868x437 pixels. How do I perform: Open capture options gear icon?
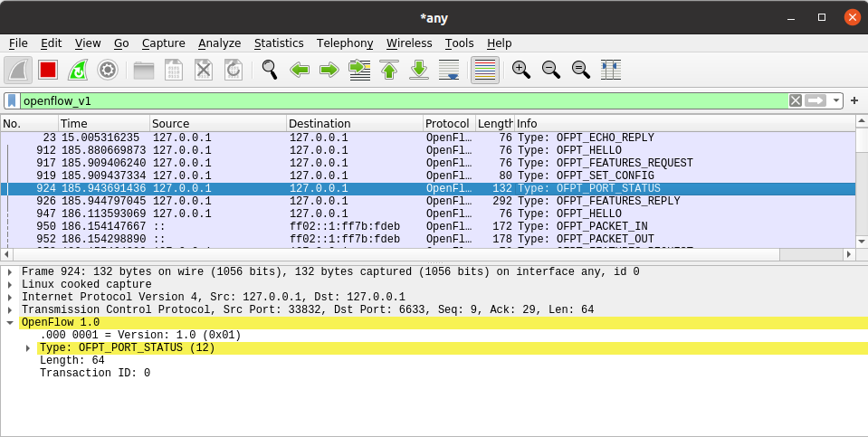tap(108, 70)
